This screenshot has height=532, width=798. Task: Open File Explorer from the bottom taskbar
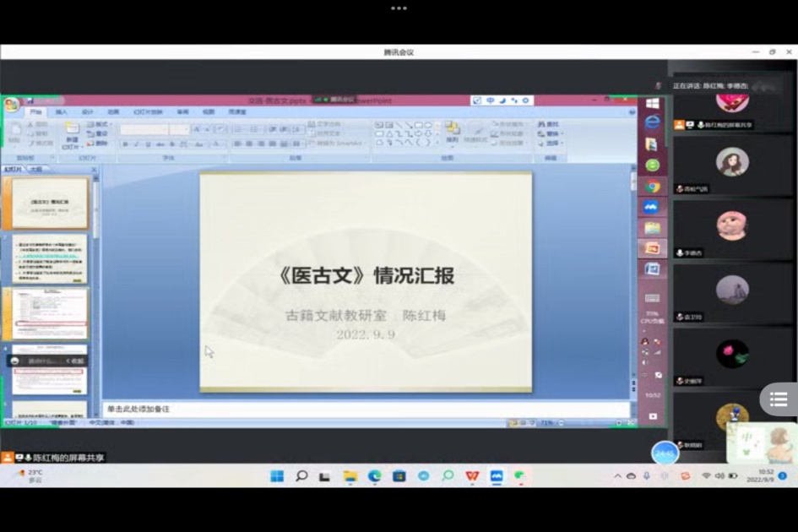point(350,476)
